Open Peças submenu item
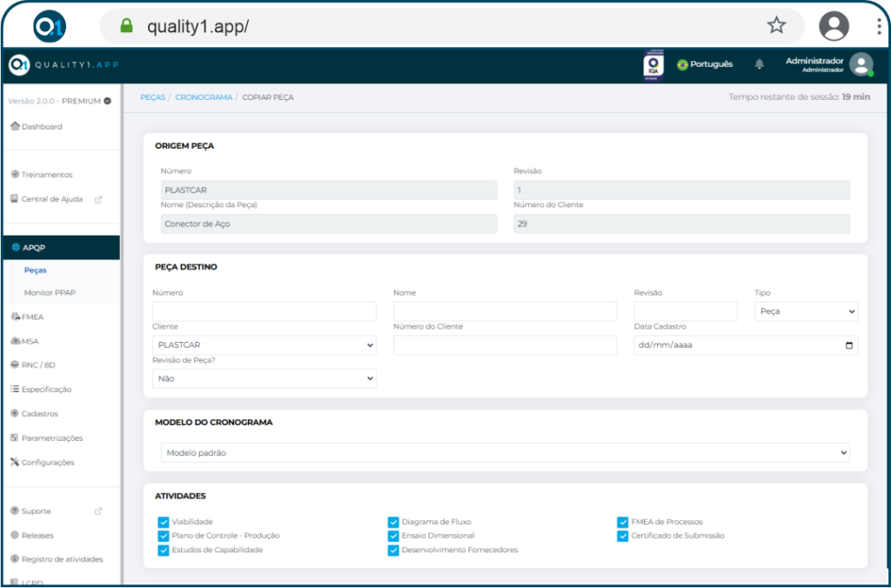The width and height of the screenshot is (891, 588). click(x=35, y=271)
